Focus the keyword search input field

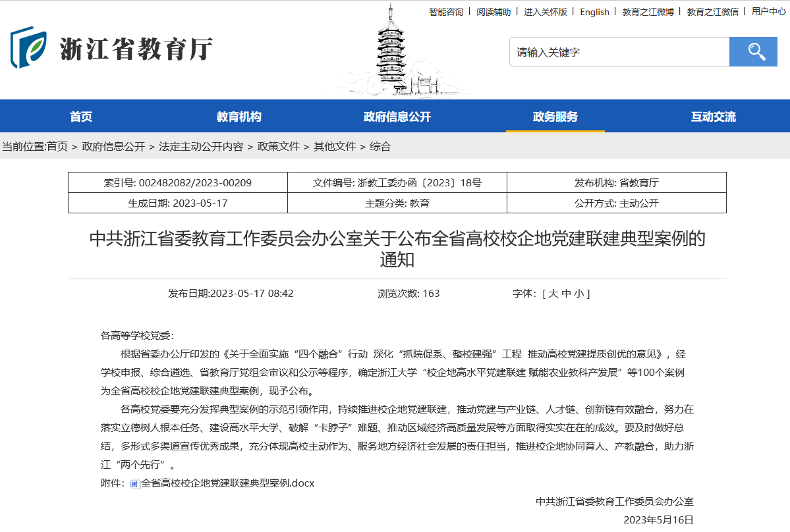coord(620,51)
